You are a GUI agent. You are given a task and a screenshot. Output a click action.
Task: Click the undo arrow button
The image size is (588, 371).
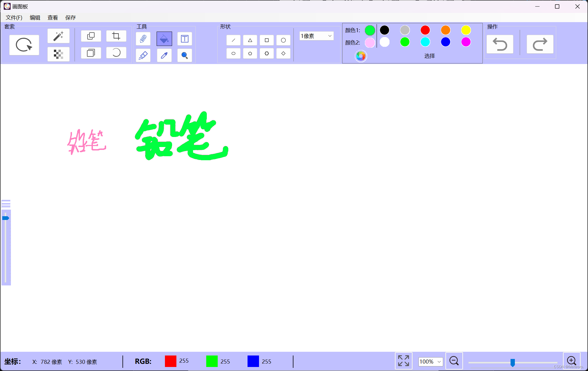(500, 45)
